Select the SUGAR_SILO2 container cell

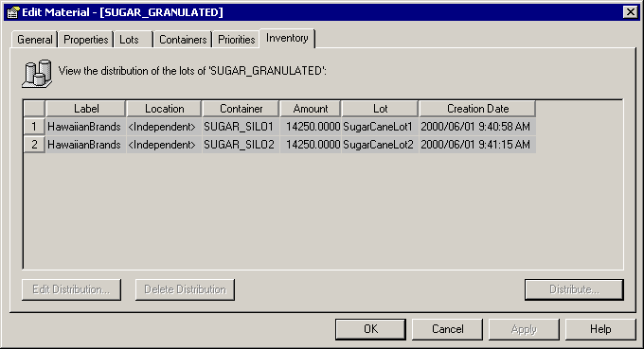pos(241,145)
